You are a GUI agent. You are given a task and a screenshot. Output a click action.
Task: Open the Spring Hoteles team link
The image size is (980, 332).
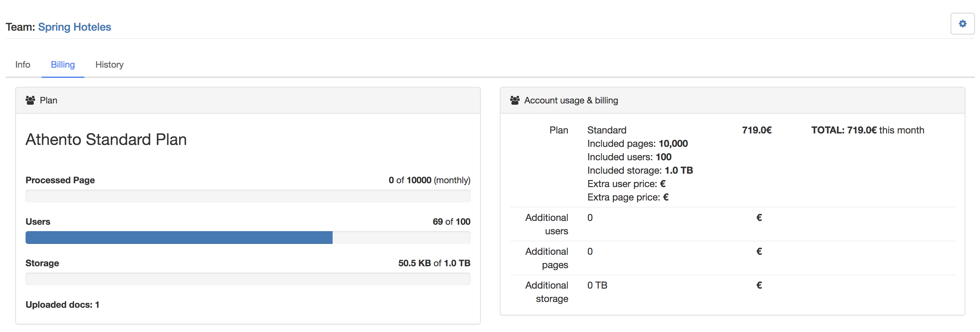(x=75, y=27)
